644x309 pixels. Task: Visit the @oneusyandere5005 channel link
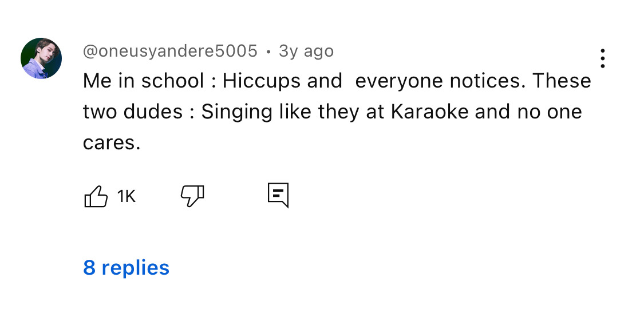[x=170, y=51]
